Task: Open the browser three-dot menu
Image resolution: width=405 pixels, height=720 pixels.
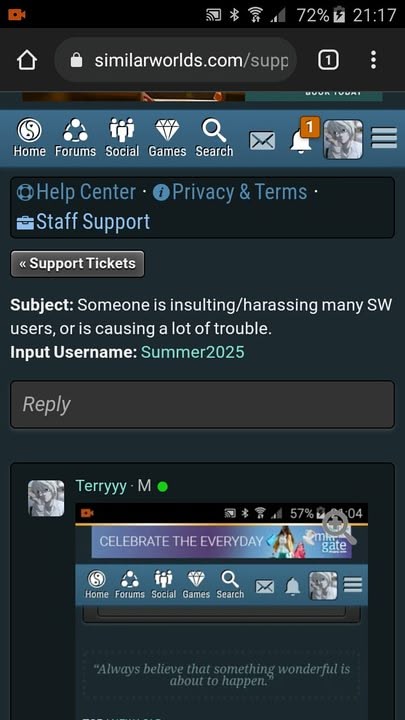Action: coord(373,60)
